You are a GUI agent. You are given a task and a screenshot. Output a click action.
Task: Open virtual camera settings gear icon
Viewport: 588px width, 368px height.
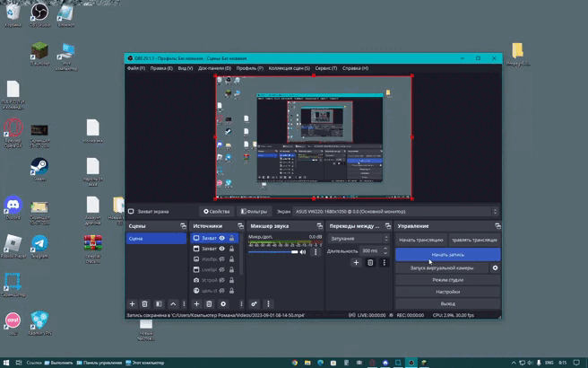click(495, 267)
